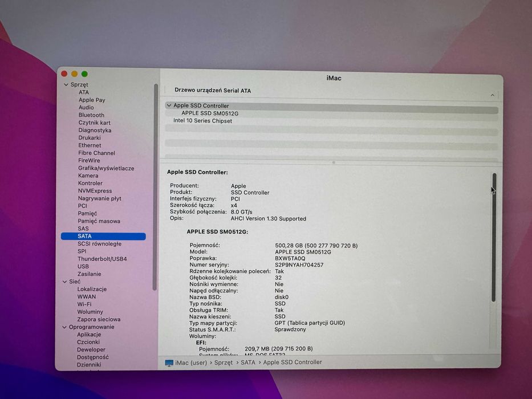The image size is (532, 399).
Task: Click the iMac computer icon in path bar
Action: (169, 363)
